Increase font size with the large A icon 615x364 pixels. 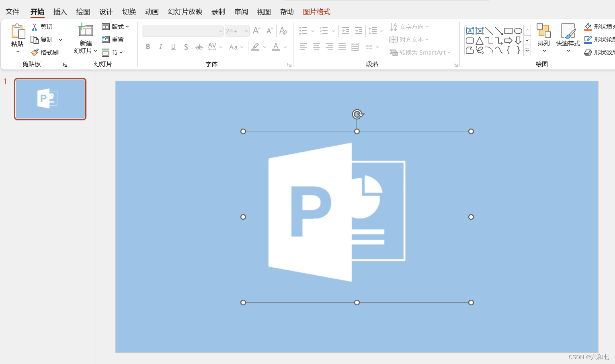click(x=256, y=31)
